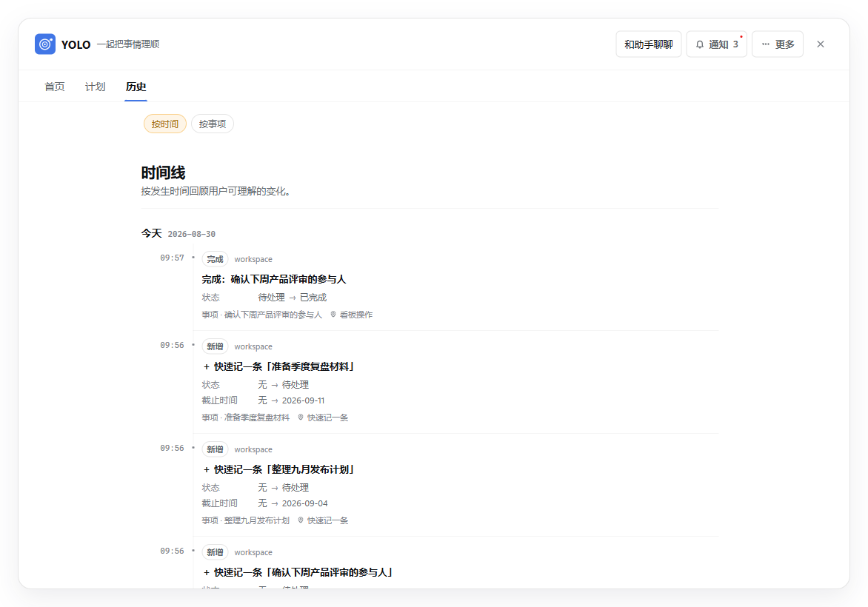Click 事项 · 确认下周产品评审的参与人 footer link
The width and height of the screenshot is (868, 607).
(x=262, y=315)
